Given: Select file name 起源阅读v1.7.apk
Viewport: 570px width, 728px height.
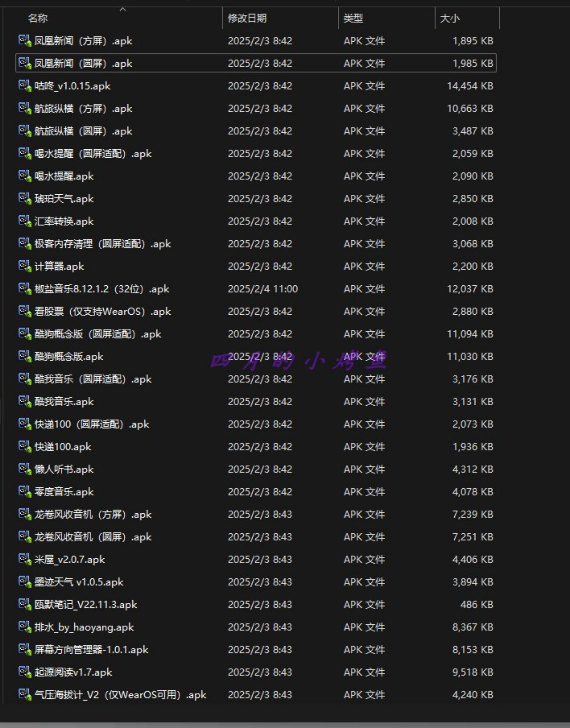Looking at the screenshot, I should click(x=73, y=672).
